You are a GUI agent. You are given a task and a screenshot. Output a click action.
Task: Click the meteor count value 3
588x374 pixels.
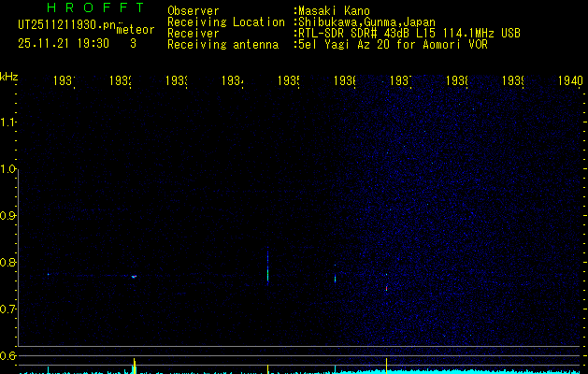point(133,44)
